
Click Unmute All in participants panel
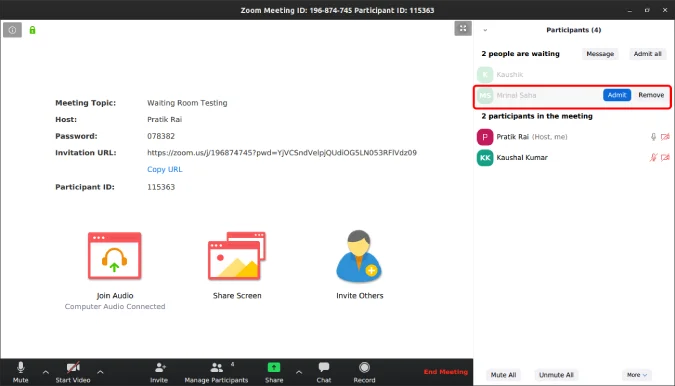point(556,375)
